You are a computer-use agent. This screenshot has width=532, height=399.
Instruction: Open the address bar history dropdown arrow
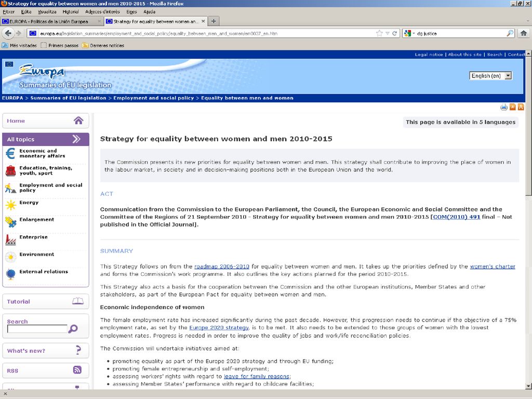[x=387, y=33]
